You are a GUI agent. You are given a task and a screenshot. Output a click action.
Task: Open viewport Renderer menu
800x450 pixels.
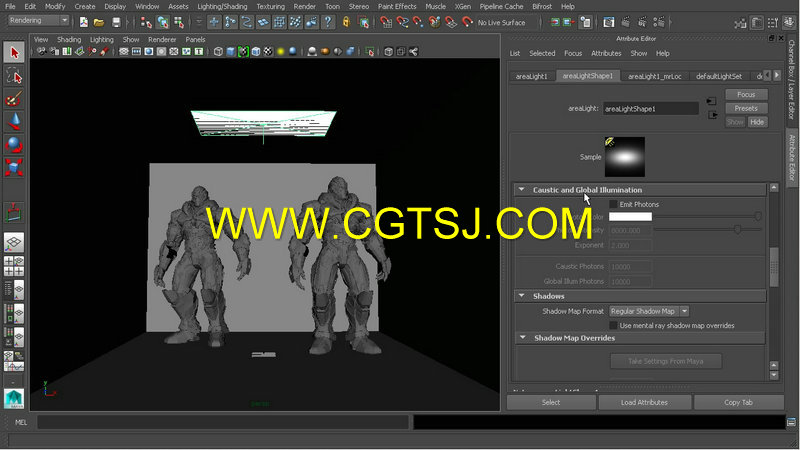162,39
